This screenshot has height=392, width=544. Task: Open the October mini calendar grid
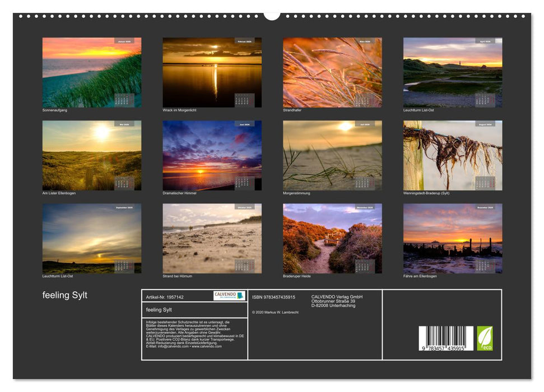tap(244, 266)
